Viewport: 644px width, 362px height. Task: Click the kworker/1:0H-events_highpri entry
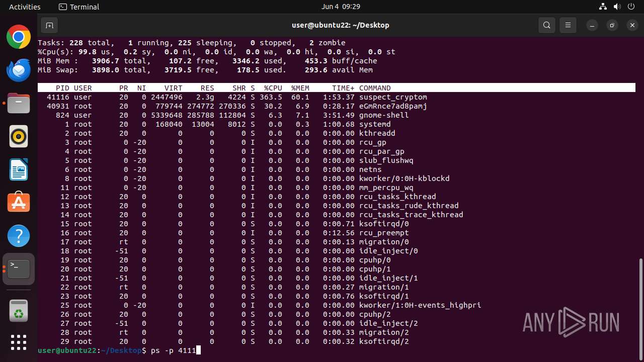(x=420, y=305)
